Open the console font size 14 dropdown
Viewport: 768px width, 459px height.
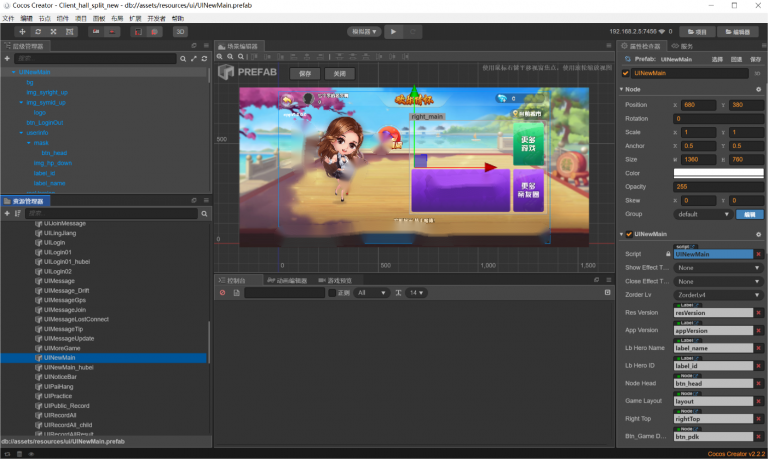click(x=417, y=293)
